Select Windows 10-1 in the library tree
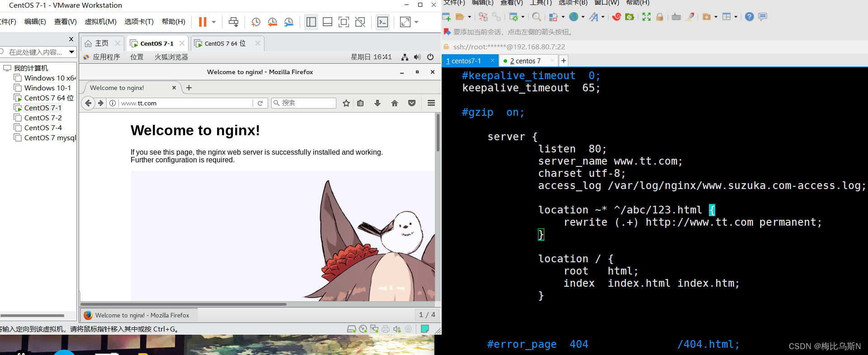 47,88
